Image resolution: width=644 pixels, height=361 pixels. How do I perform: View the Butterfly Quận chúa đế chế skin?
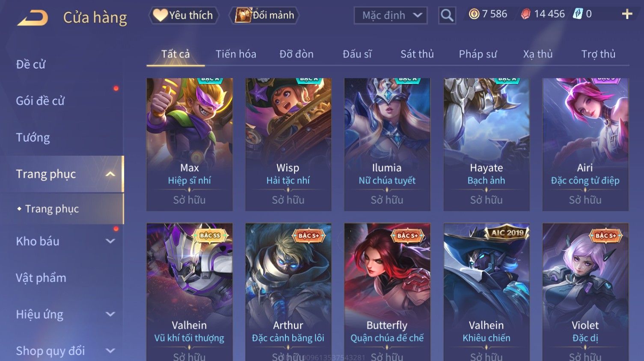(387, 292)
